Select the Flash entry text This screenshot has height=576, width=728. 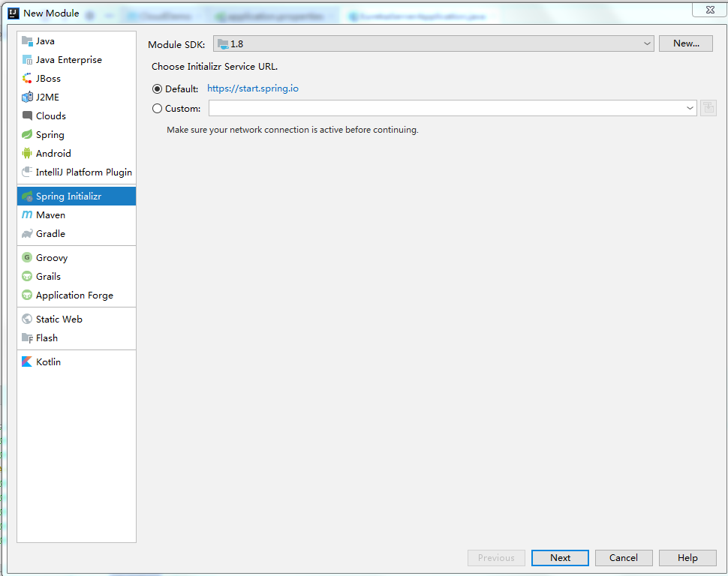point(47,338)
